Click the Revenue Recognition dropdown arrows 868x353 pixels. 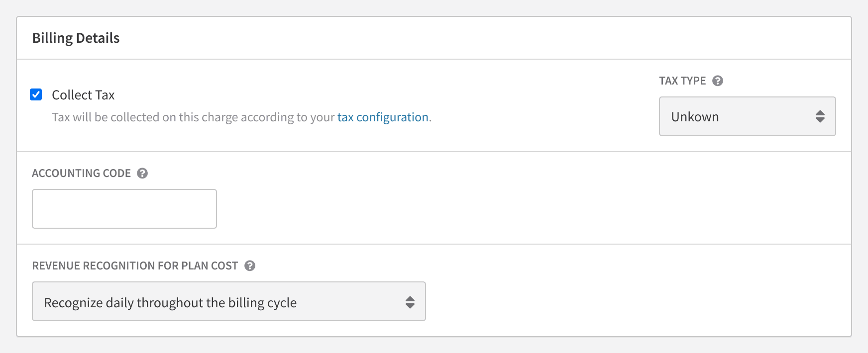click(x=410, y=302)
